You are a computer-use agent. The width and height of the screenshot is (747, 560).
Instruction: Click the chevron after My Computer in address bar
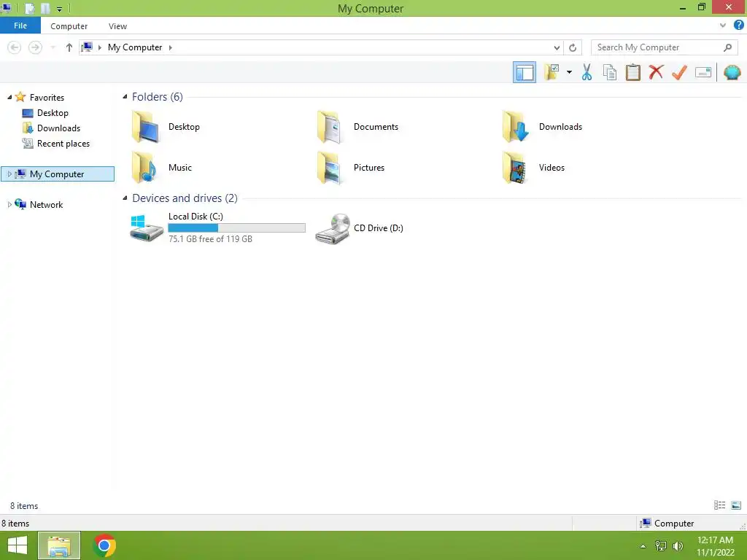pos(170,47)
